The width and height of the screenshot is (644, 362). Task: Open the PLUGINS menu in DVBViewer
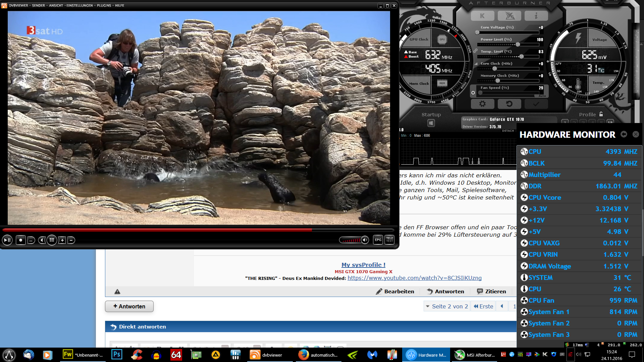click(104, 5)
